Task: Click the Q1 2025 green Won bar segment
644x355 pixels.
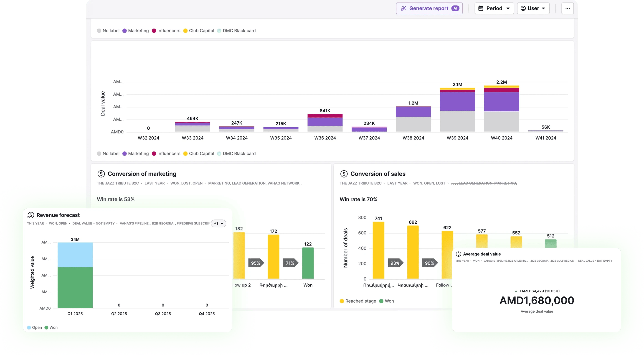Action: [x=75, y=288]
